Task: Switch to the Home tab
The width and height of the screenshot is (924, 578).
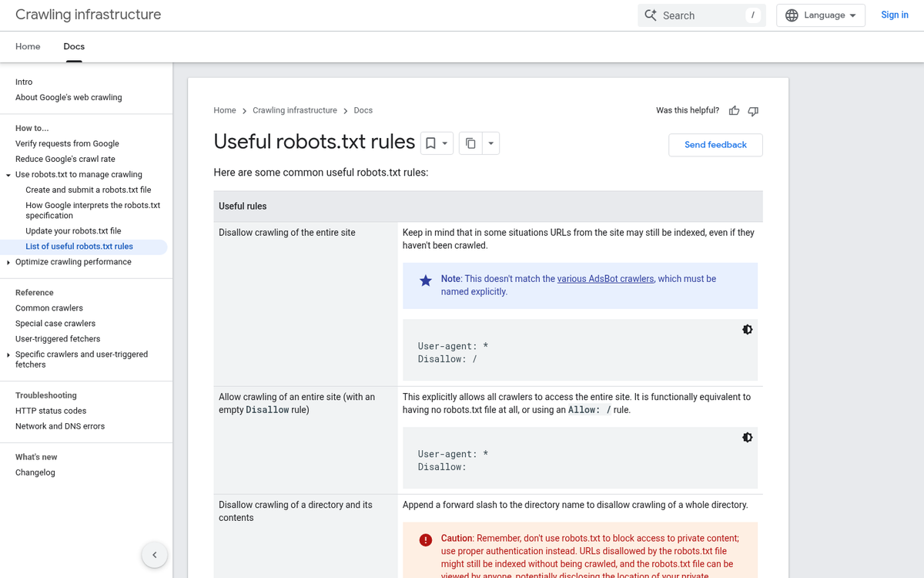Action: pos(28,46)
